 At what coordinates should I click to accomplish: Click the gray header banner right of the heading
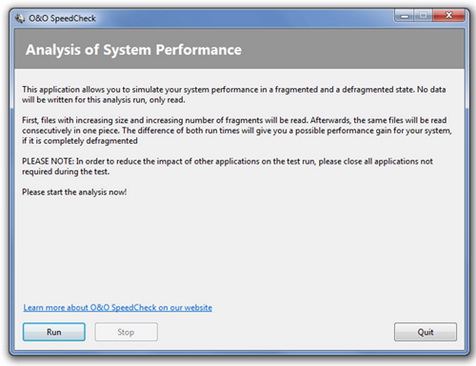[352, 49]
